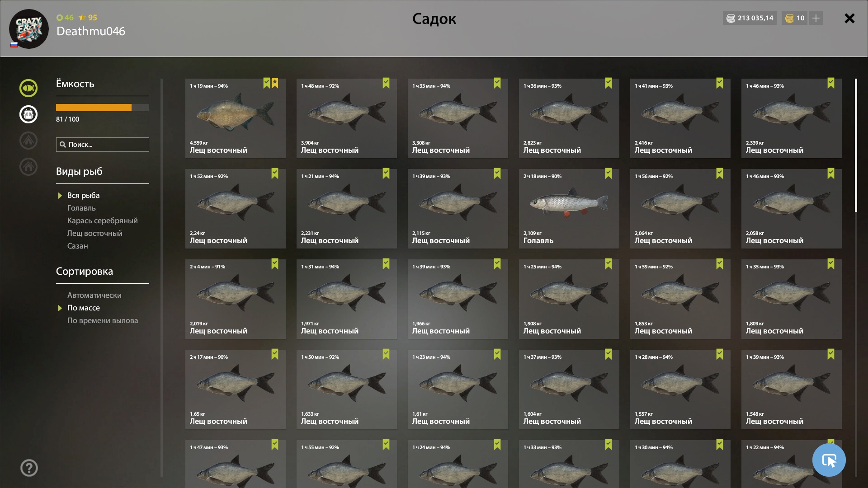
Task: Click bookmark icon on the 1,557 кг bream
Action: point(720,354)
